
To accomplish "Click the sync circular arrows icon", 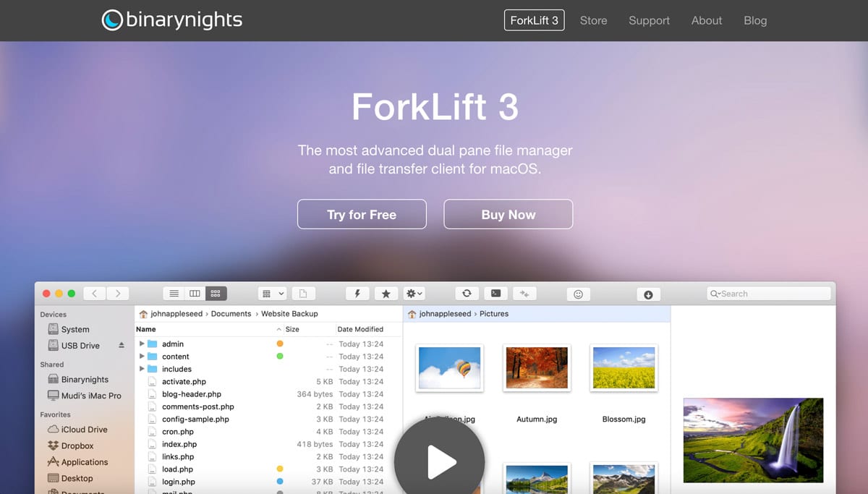I will point(467,293).
